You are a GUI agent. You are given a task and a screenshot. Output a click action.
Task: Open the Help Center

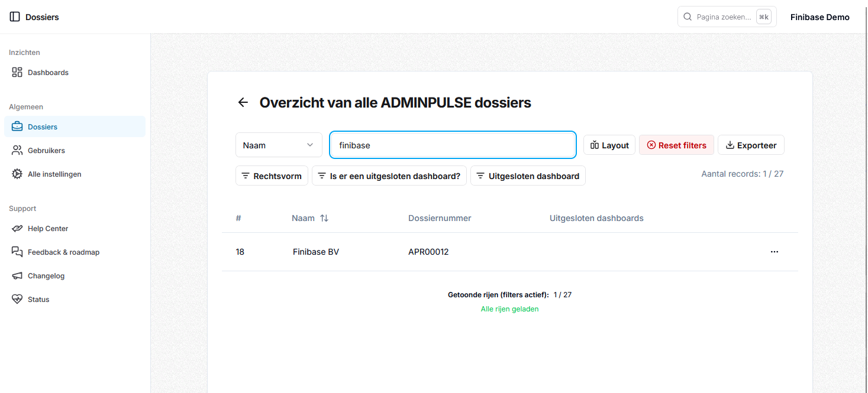coord(75,229)
